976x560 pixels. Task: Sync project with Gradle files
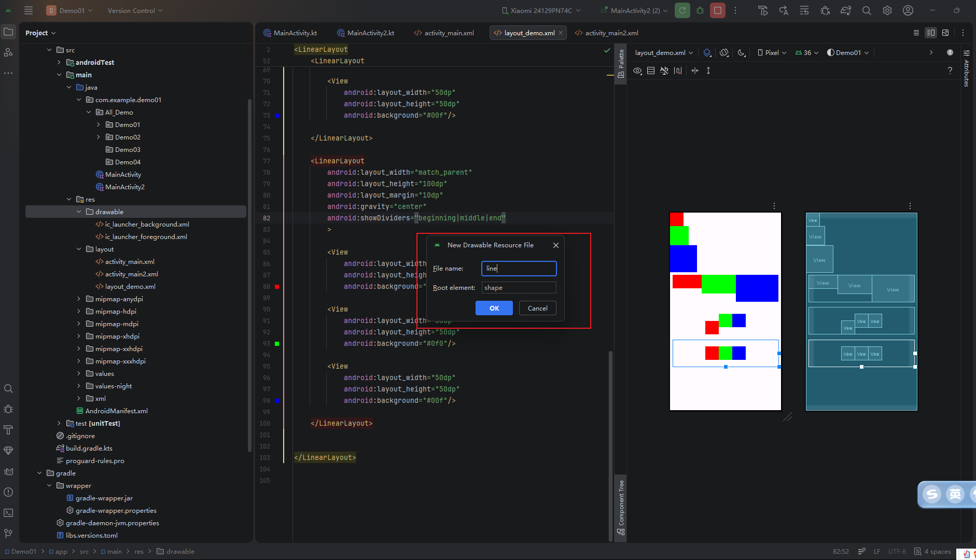point(846,10)
